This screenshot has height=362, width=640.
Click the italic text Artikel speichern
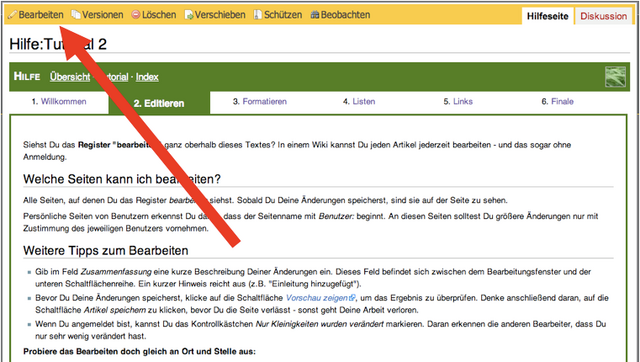[x=115, y=310]
